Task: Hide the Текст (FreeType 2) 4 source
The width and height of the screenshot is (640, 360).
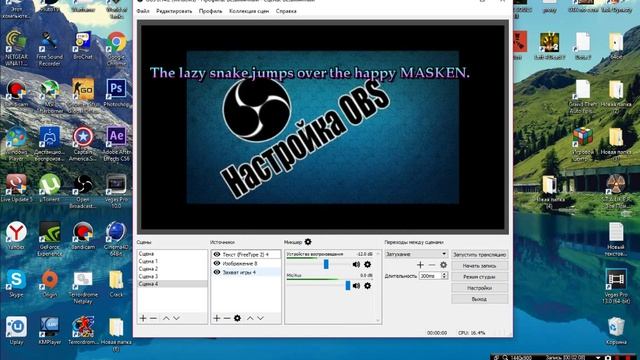Action: tap(217, 254)
